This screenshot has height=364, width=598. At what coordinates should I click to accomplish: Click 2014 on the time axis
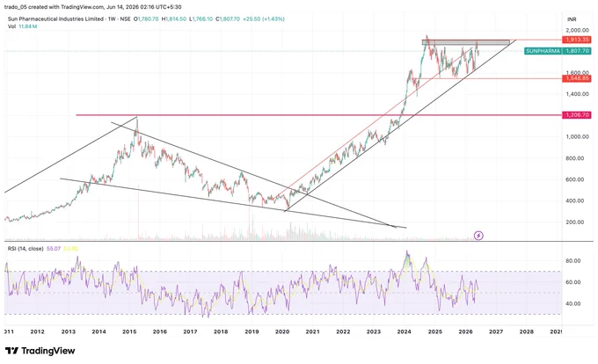click(x=98, y=331)
